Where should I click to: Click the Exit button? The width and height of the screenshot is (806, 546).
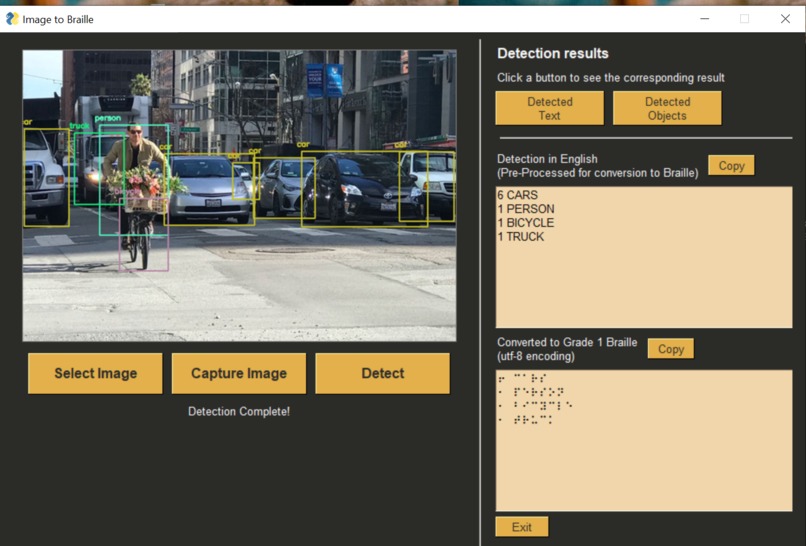click(522, 527)
